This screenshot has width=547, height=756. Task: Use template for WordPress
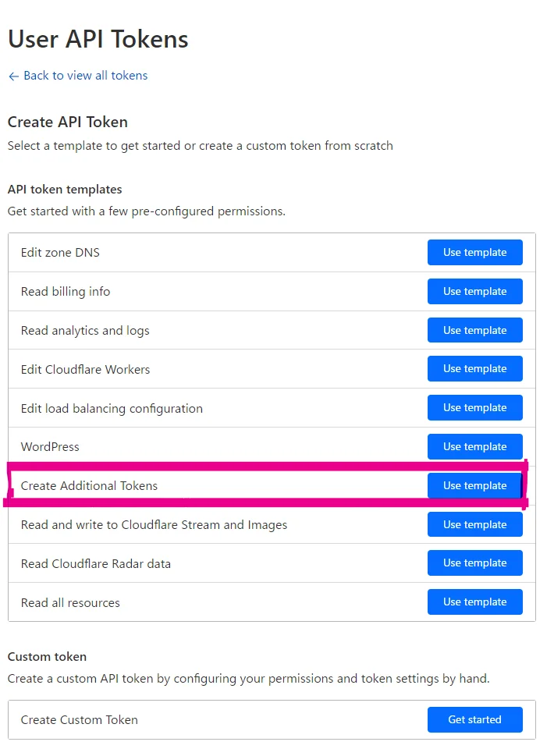474,446
